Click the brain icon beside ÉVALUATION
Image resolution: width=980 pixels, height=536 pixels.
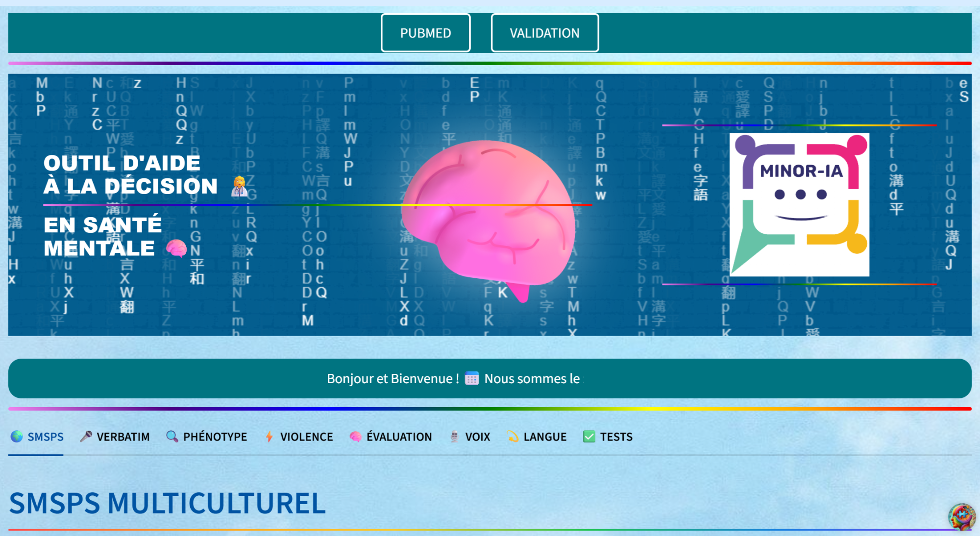(x=355, y=436)
